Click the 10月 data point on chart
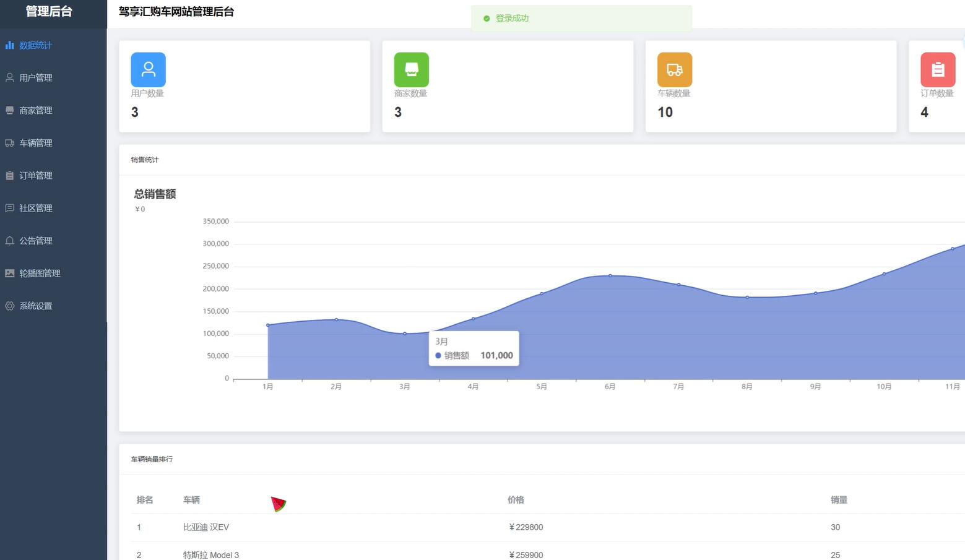This screenshot has height=560, width=965. point(884,274)
